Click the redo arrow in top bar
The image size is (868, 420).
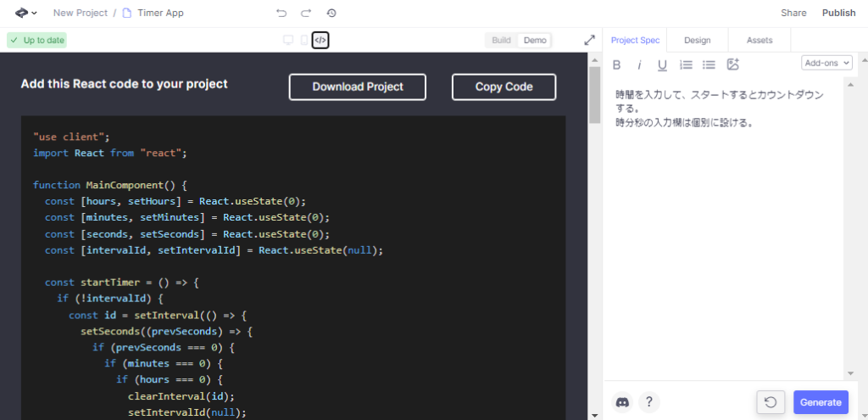point(306,14)
